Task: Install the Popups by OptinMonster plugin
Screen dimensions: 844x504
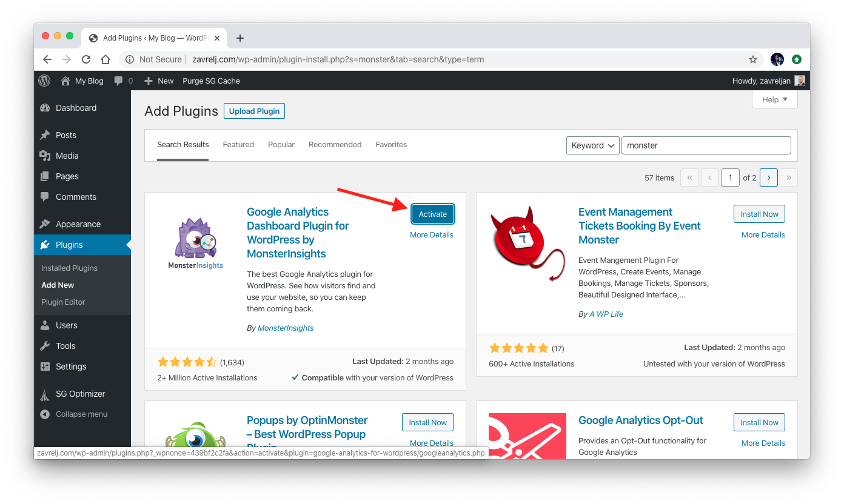Action: click(x=427, y=422)
